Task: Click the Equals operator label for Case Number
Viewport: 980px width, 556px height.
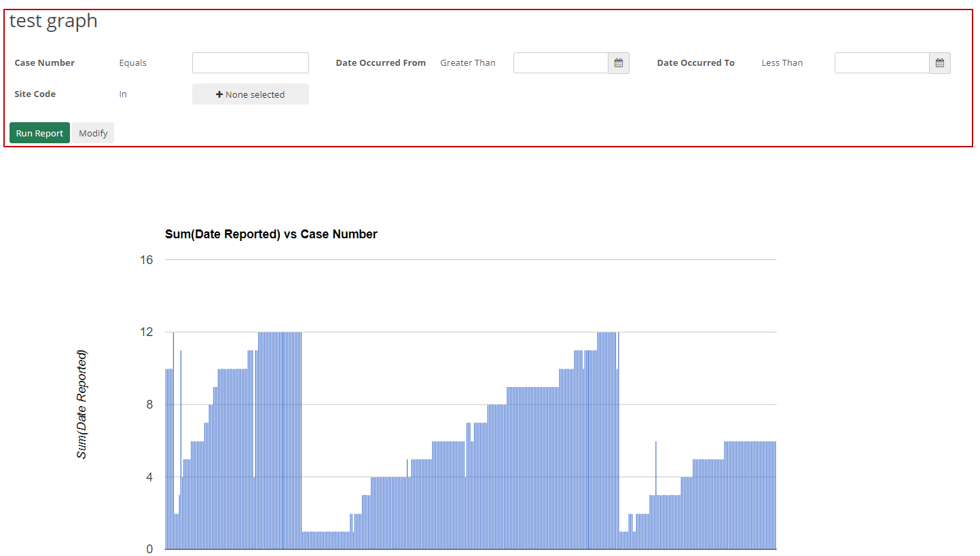Action: click(132, 62)
